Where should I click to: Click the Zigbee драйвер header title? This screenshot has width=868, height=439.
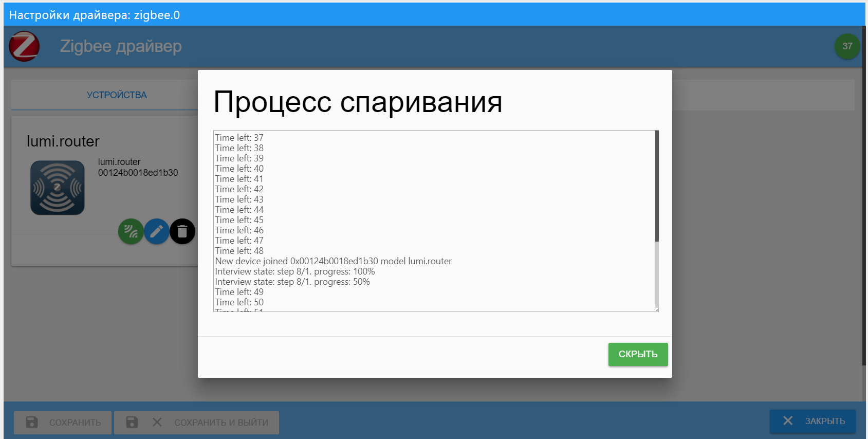click(x=121, y=46)
